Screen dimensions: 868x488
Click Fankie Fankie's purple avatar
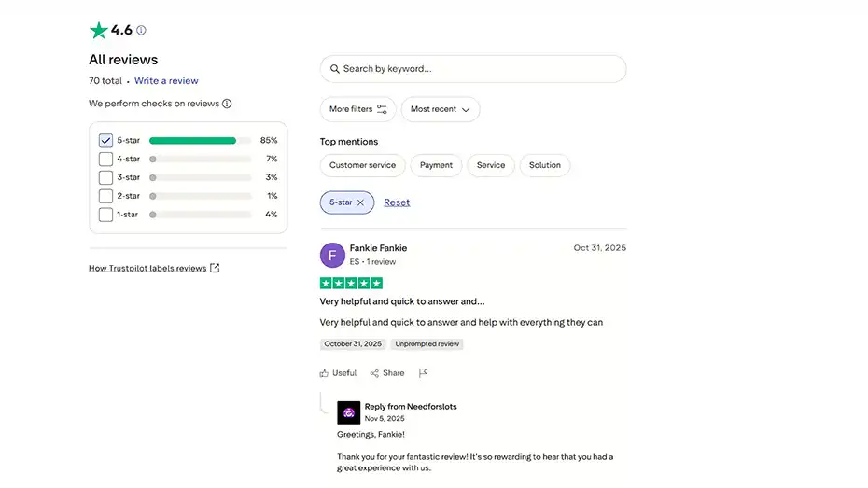(x=332, y=255)
